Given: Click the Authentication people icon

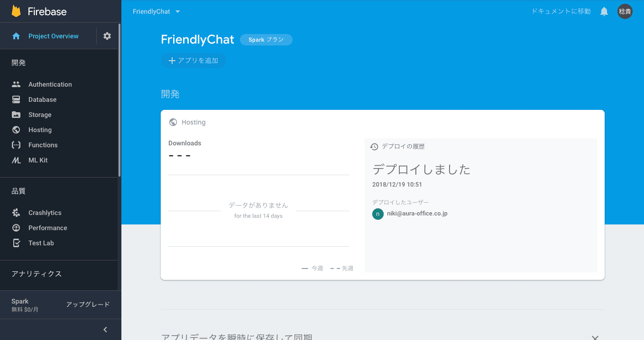Looking at the screenshot, I should [x=16, y=84].
